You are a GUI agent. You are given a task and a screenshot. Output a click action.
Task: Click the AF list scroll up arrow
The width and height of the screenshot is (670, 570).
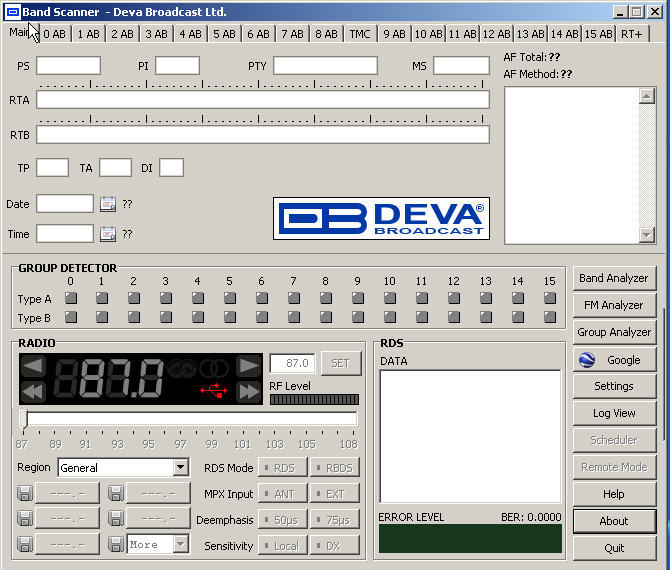(646, 96)
